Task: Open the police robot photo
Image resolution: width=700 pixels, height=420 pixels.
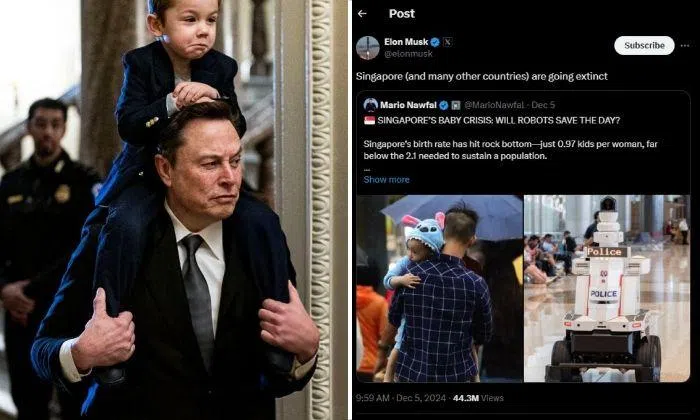Action: (x=607, y=288)
